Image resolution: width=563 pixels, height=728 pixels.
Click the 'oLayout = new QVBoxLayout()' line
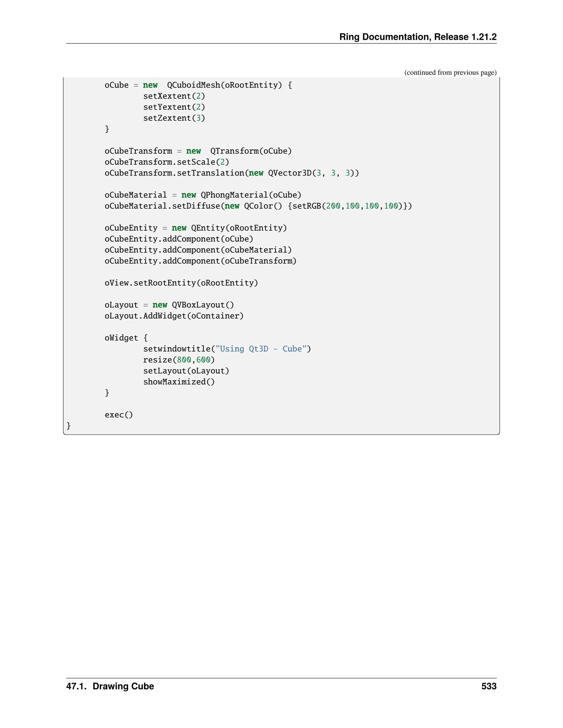coord(169,305)
